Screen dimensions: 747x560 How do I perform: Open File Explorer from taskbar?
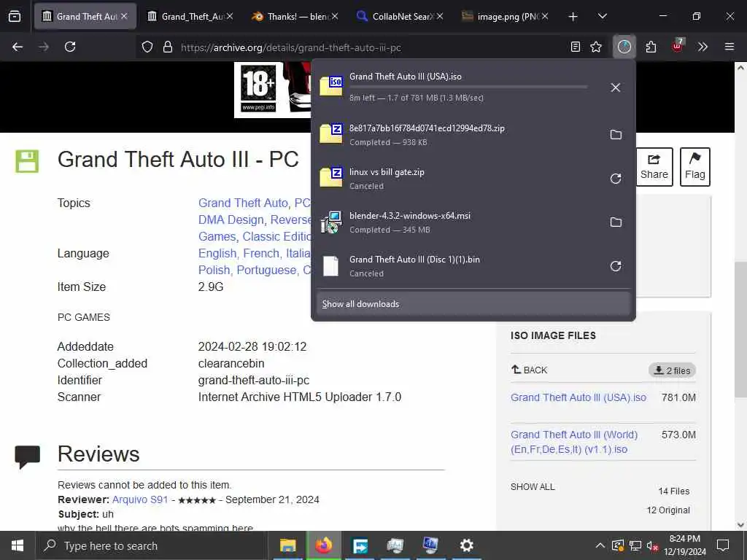pyautogui.click(x=287, y=545)
